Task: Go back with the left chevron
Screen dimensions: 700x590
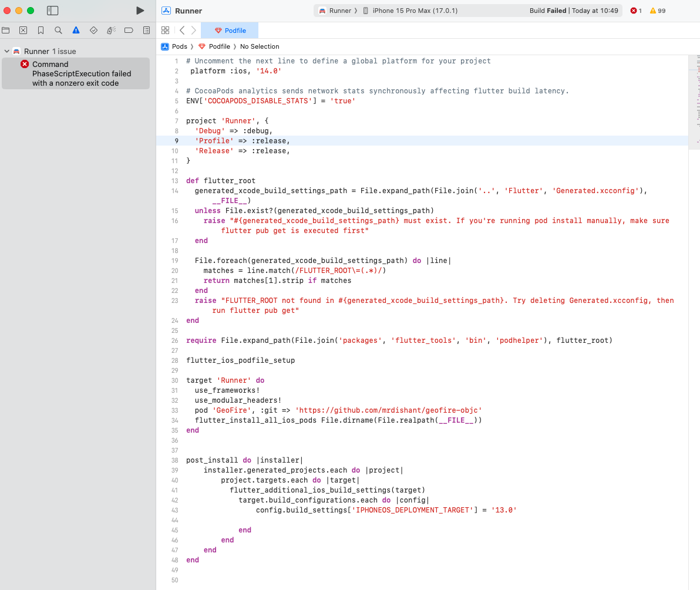Action: [x=182, y=31]
